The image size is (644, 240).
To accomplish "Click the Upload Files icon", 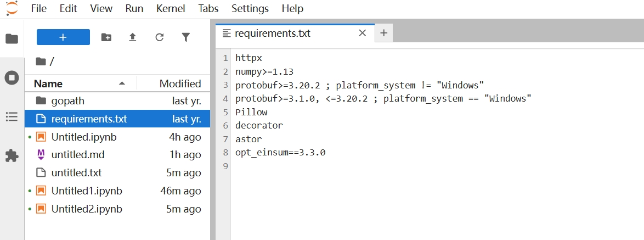I will 132,37.
